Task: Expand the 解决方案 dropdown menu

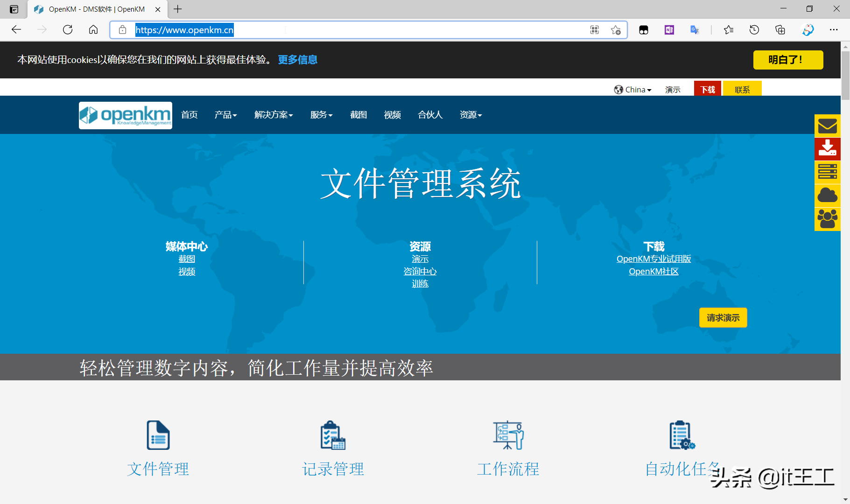Action: (x=274, y=115)
